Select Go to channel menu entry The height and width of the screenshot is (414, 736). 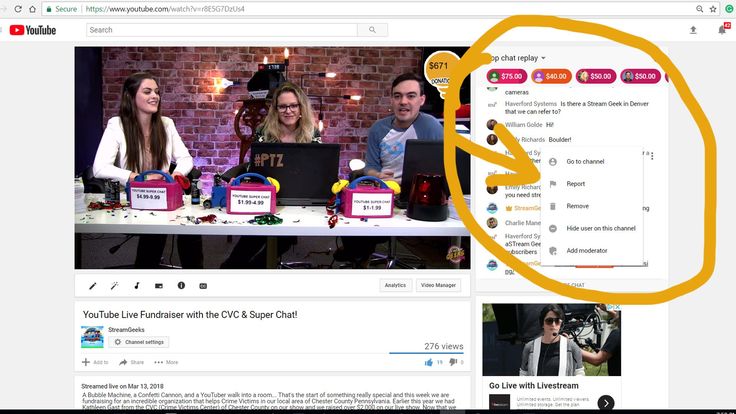591,161
